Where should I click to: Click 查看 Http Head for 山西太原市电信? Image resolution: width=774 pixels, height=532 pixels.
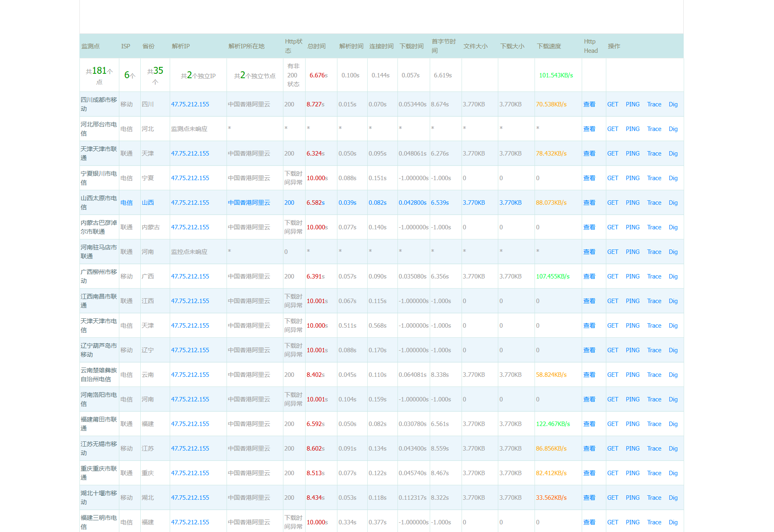coord(589,203)
